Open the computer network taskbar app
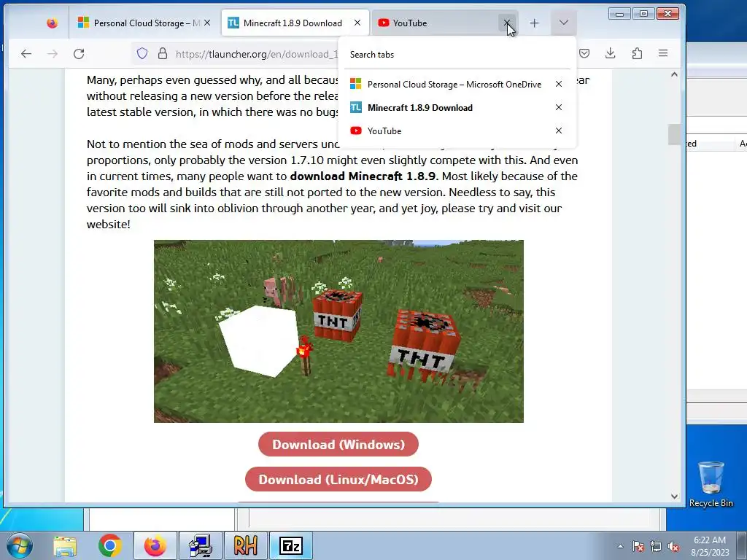Viewport: 747px width, 560px height. tap(200, 545)
